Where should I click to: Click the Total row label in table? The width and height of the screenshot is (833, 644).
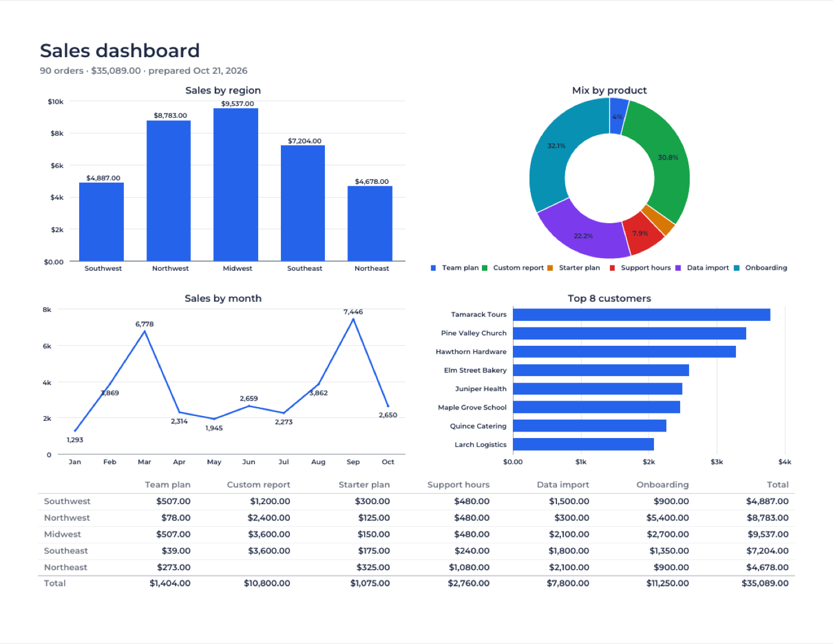(55, 583)
